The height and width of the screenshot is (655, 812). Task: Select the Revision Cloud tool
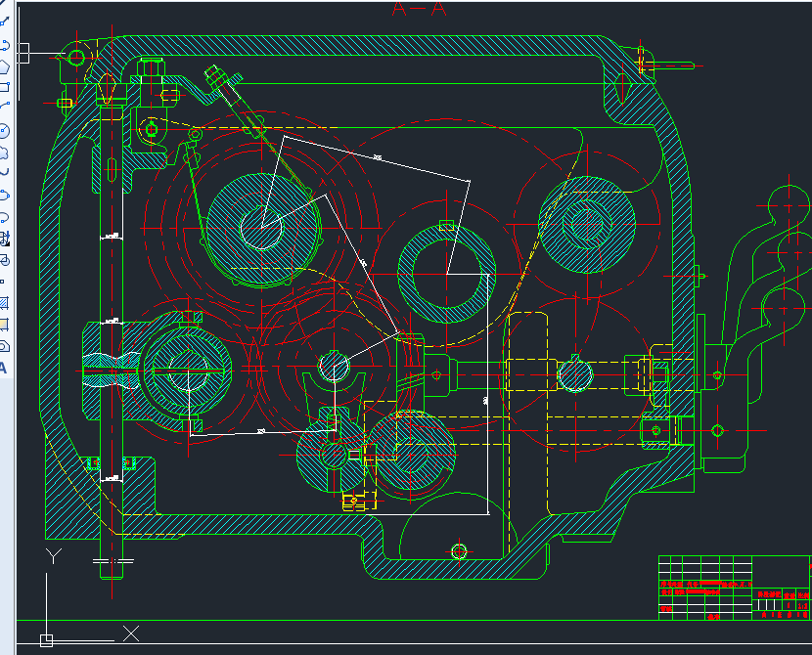pos(4,153)
